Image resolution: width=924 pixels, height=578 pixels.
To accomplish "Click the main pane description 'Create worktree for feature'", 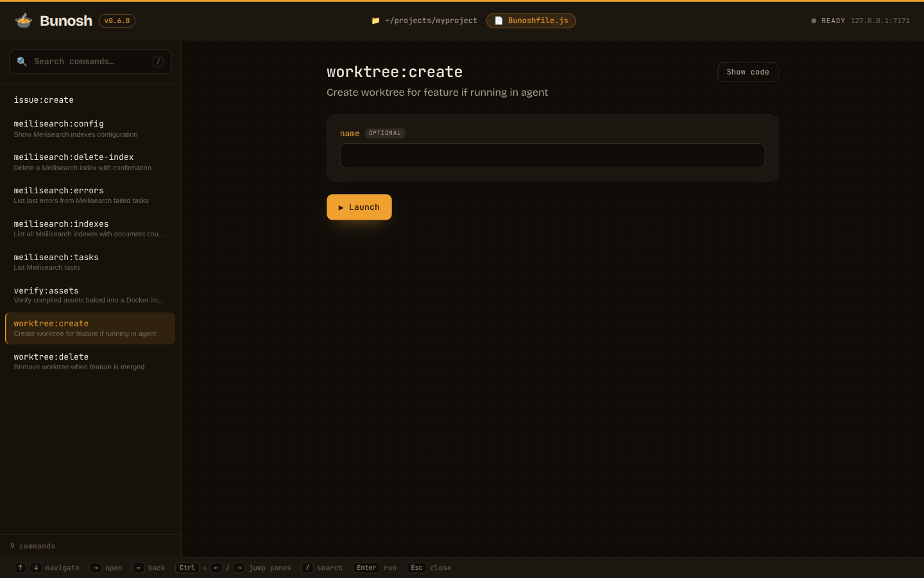I will tap(437, 92).
